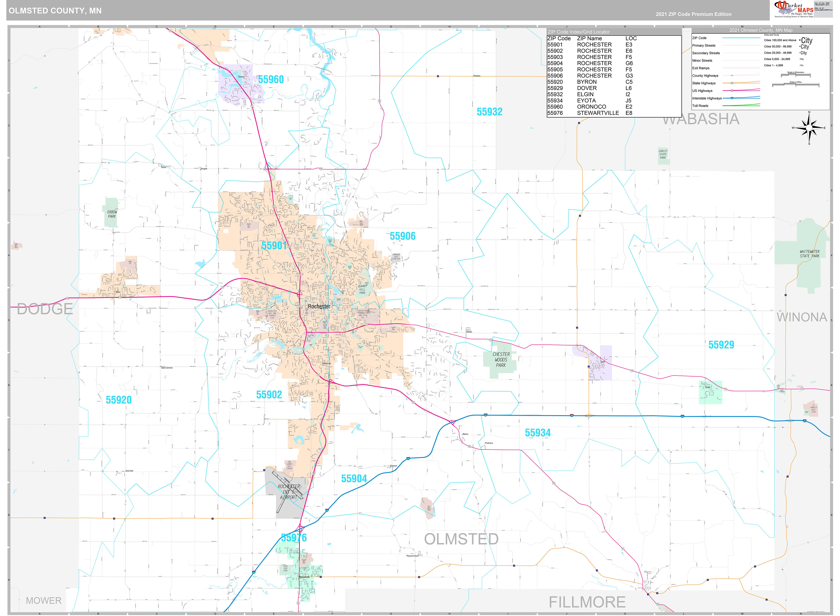Image resolution: width=840 pixels, height=616 pixels.
Task: Click the '2021 Olmsted County, MN Map' legend title
Action: [x=761, y=30]
